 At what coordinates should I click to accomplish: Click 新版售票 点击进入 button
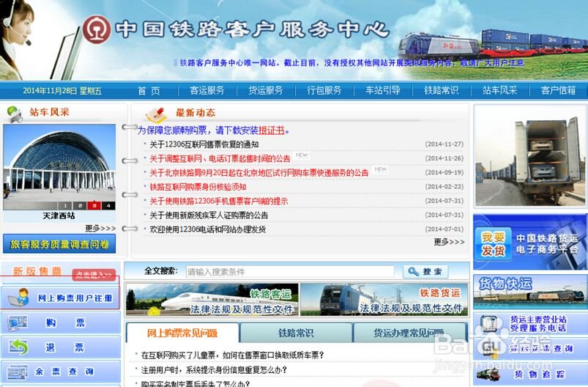coord(94,275)
